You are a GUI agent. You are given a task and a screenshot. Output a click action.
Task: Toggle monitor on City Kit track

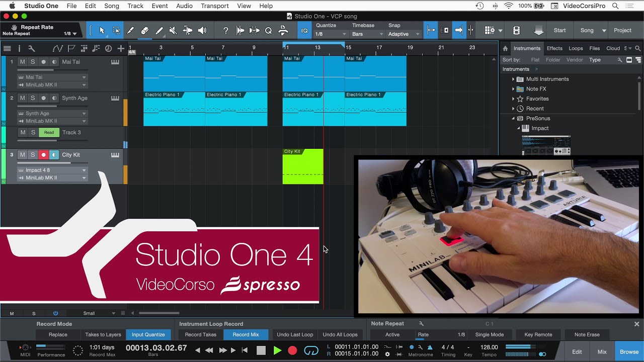[x=54, y=155]
